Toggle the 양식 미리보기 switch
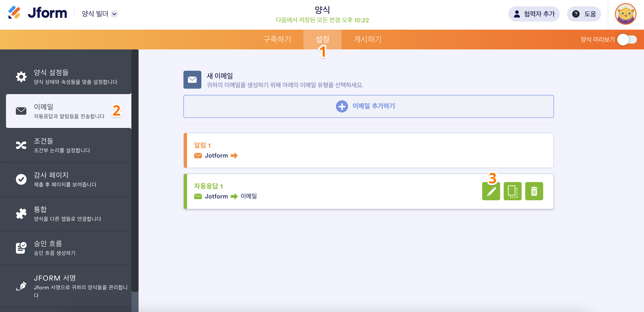 (627, 40)
